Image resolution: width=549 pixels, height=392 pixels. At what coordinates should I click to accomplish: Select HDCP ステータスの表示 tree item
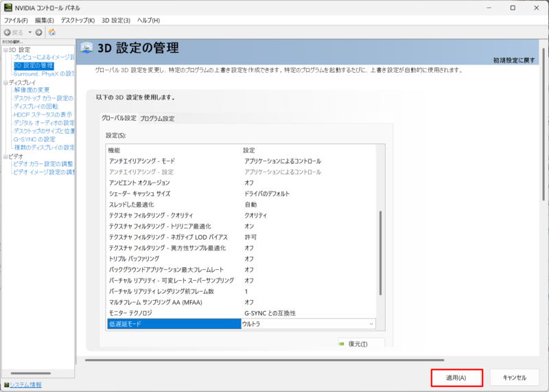click(x=43, y=115)
